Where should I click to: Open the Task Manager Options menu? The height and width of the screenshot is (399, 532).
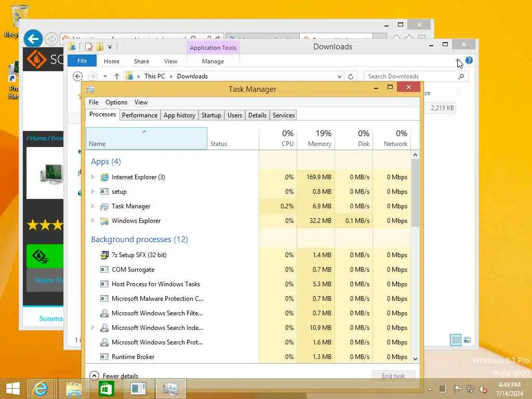[116, 102]
